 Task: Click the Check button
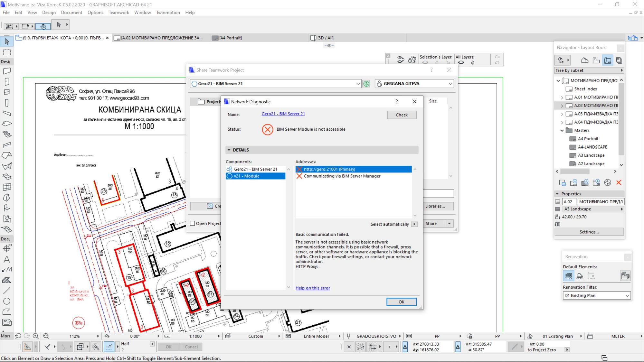pyautogui.click(x=402, y=115)
